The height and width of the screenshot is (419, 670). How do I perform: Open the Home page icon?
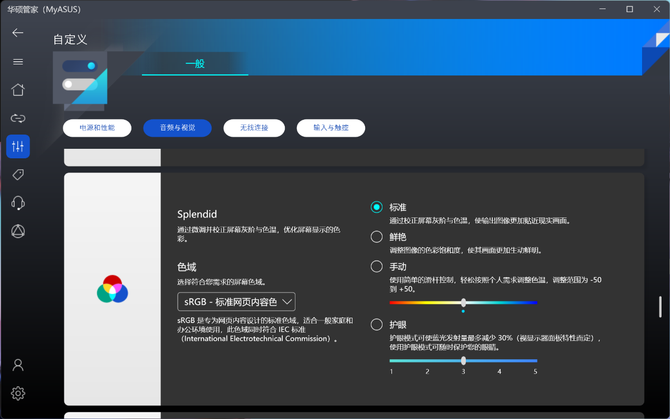pyautogui.click(x=18, y=90)
